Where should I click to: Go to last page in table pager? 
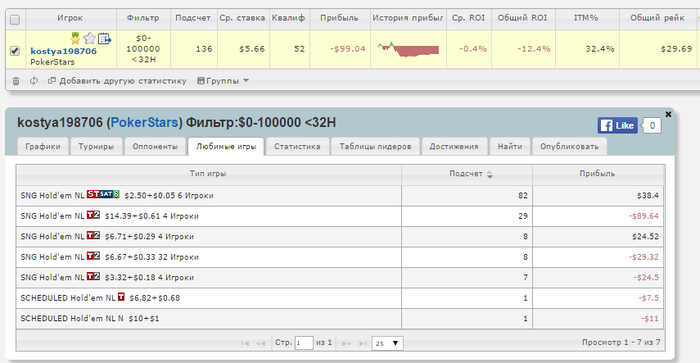coord(363,343)
